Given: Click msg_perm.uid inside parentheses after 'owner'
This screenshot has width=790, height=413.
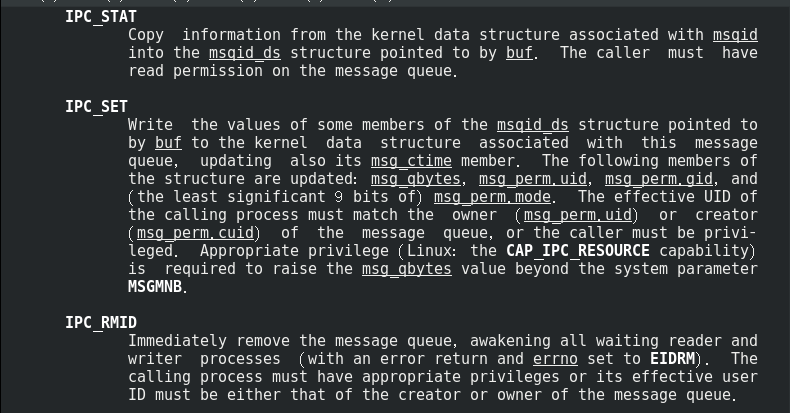Looking at the screenshot, I should point(577,215).
